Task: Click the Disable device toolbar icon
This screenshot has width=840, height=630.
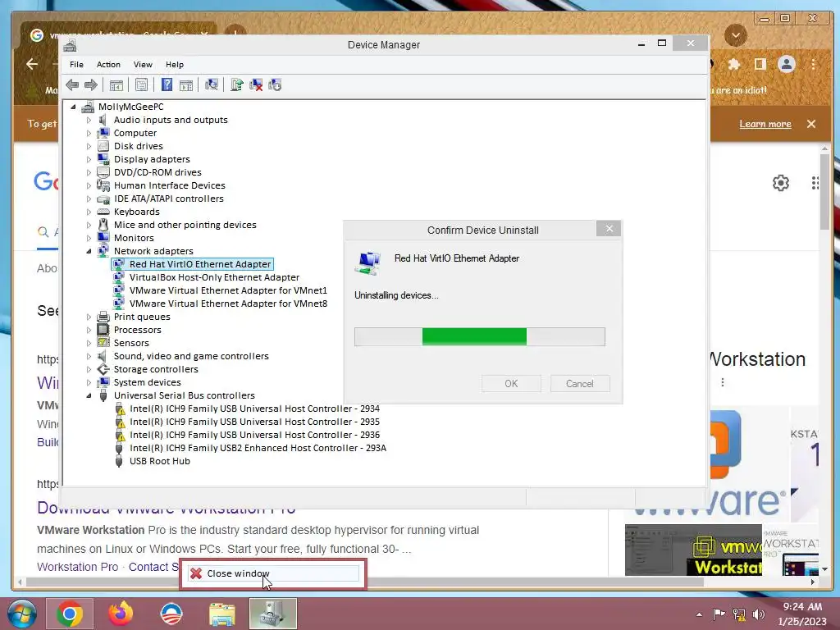Action: click(275, 84)
